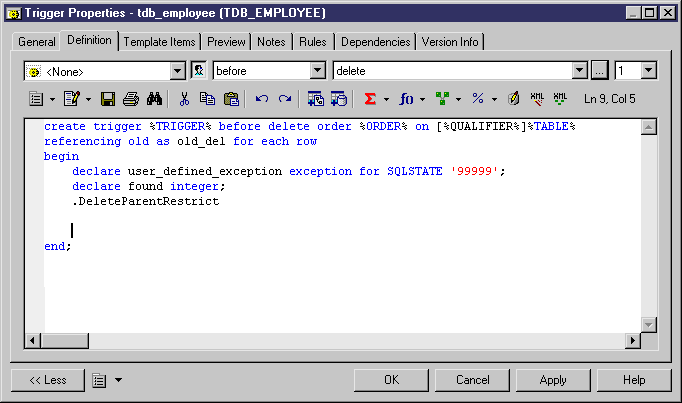This screenshot has height=403, width=682.
Task: Expand the <None> trigger template dropdown
Action: pos(177,71)
